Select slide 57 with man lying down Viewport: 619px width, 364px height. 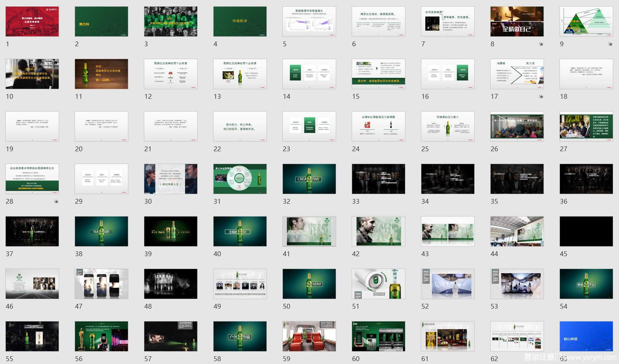pos(171,336)
